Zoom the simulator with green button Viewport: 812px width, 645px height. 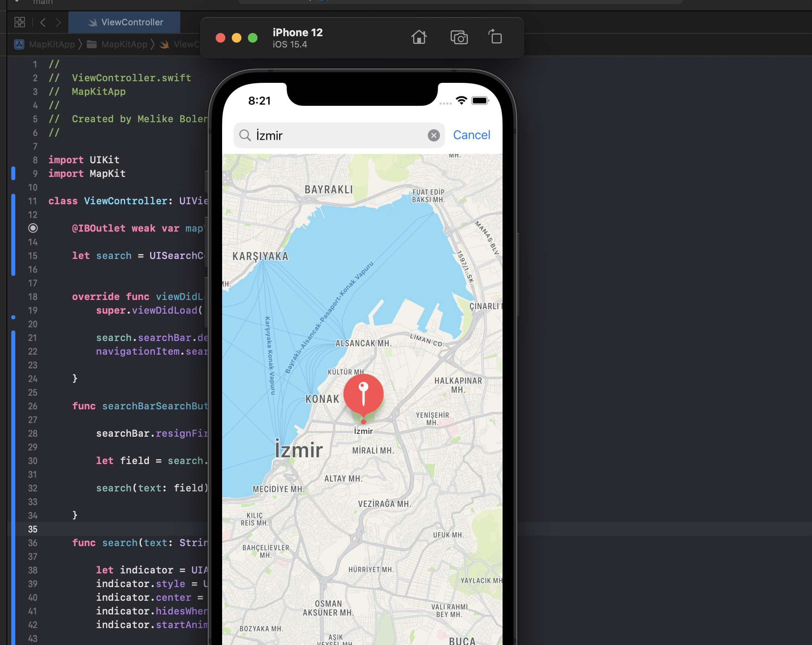[253, 38]
